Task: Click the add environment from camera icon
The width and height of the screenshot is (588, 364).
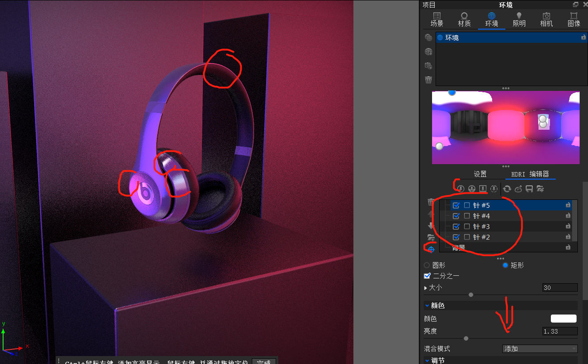Action: click(x=428, y=66)
